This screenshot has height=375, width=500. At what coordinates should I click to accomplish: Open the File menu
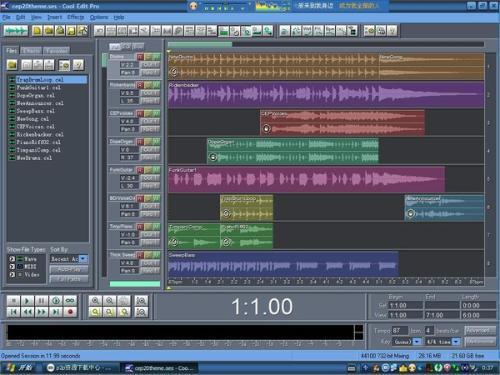point(6,17)
